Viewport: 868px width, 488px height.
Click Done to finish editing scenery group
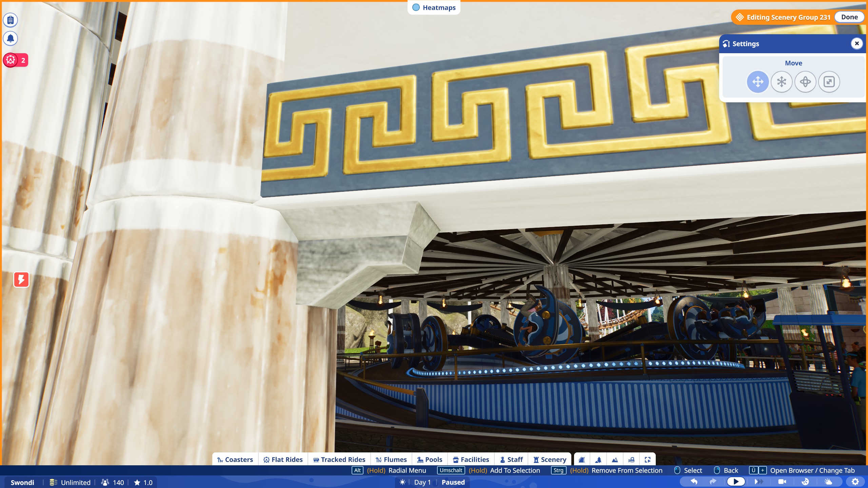(x=849, y=17)
